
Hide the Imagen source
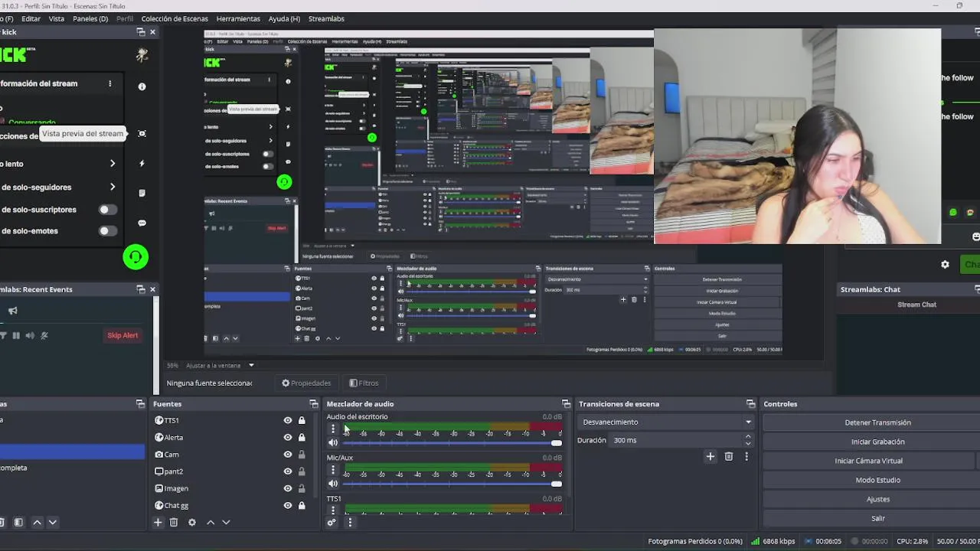coord(288,488)
